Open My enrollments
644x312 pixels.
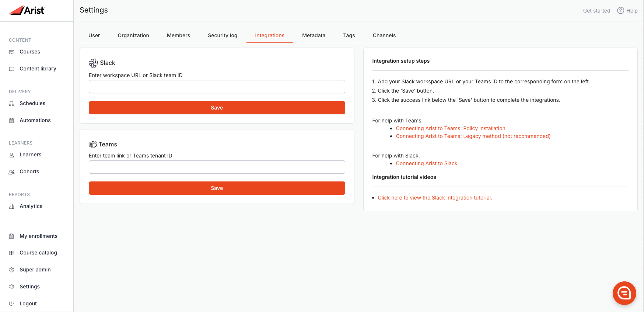click(39, 236)
